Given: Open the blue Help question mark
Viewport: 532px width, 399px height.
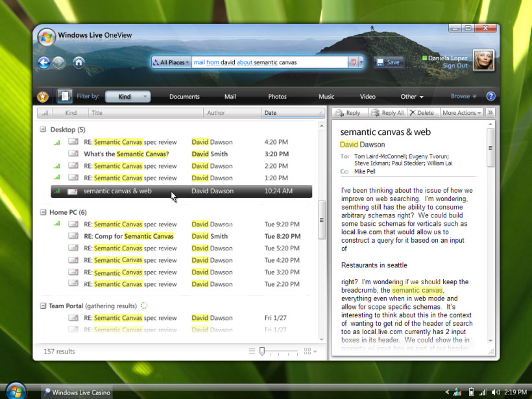Looking at the screenshot, I should coord(490,97).
